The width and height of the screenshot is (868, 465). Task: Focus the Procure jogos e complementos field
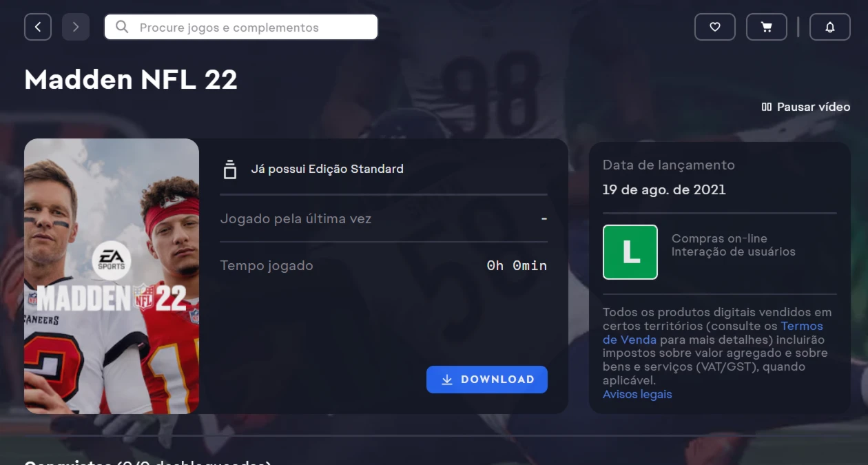[x=241, y=27]
